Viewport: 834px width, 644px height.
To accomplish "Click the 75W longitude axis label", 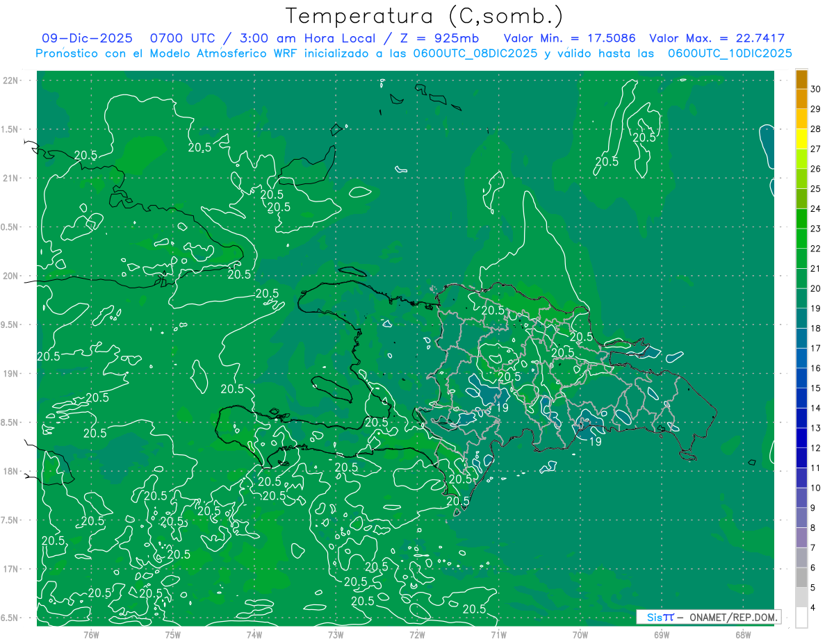I will pyautogui.click(x=172, y=634).
